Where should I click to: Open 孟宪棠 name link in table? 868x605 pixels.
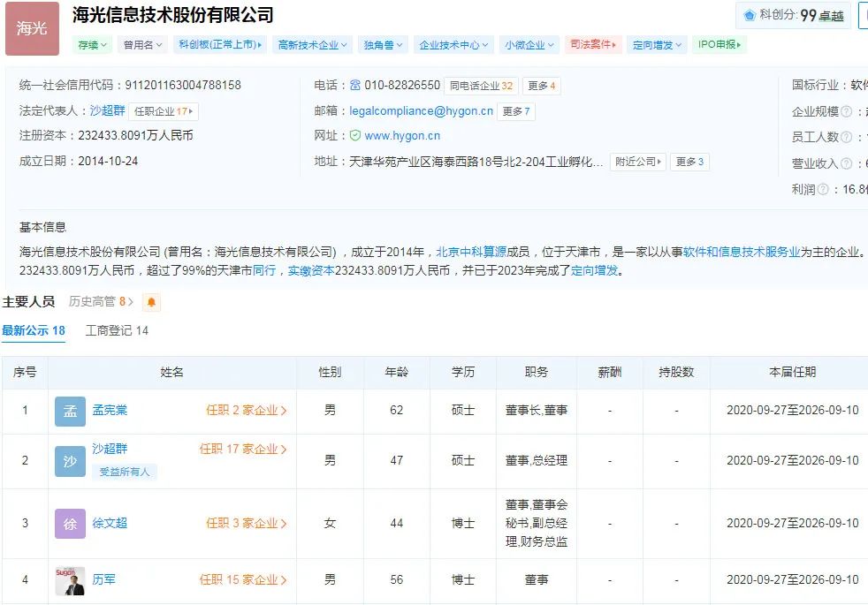click(x=110, y=411)
